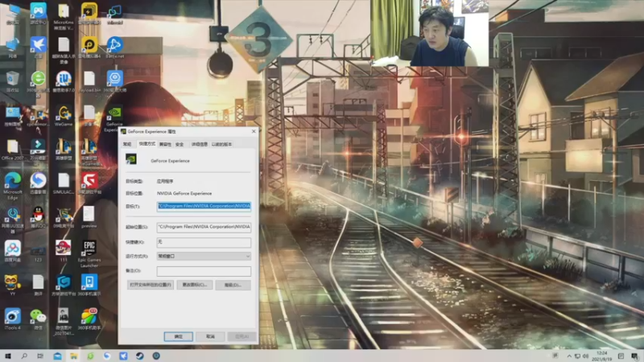Open File Explorer from the taskbar
Viewport: 644px width, 362px height.
click(x=74, y=356)
